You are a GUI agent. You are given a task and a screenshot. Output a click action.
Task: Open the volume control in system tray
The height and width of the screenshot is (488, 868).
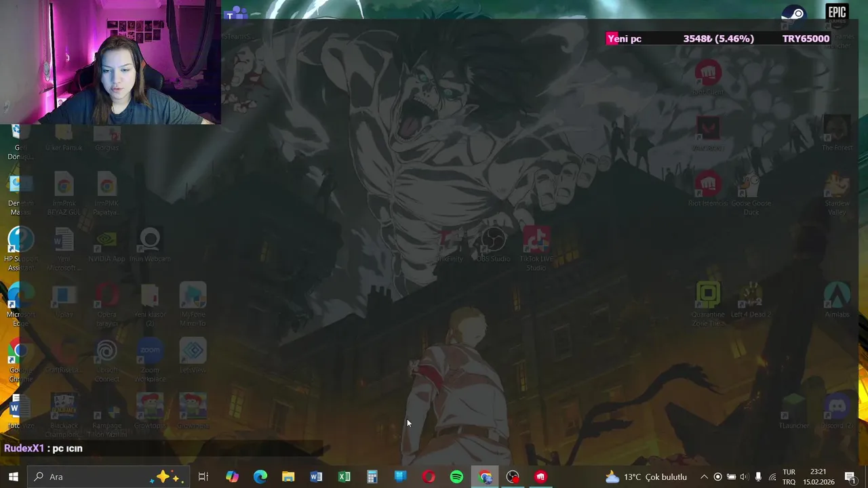pyautogui.click(x=744, y=476)
